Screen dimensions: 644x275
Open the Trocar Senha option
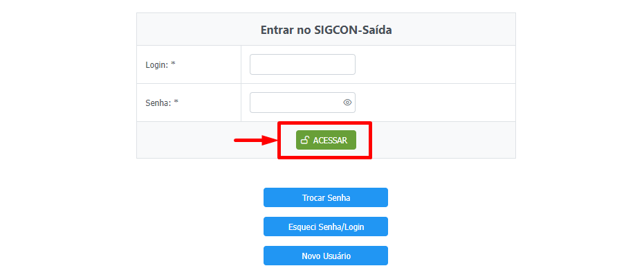(326, 197)
